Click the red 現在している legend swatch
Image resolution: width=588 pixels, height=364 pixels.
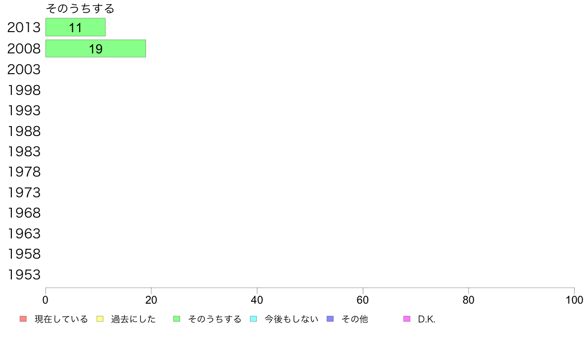(x=23, y=318)
